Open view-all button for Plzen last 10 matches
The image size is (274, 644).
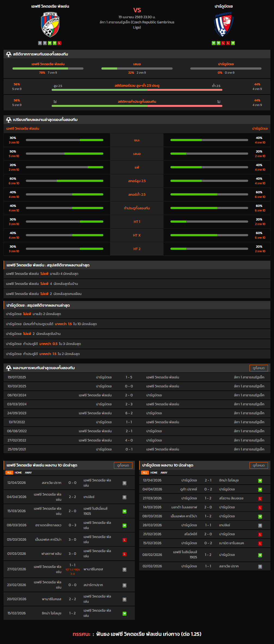pos(123,465)
